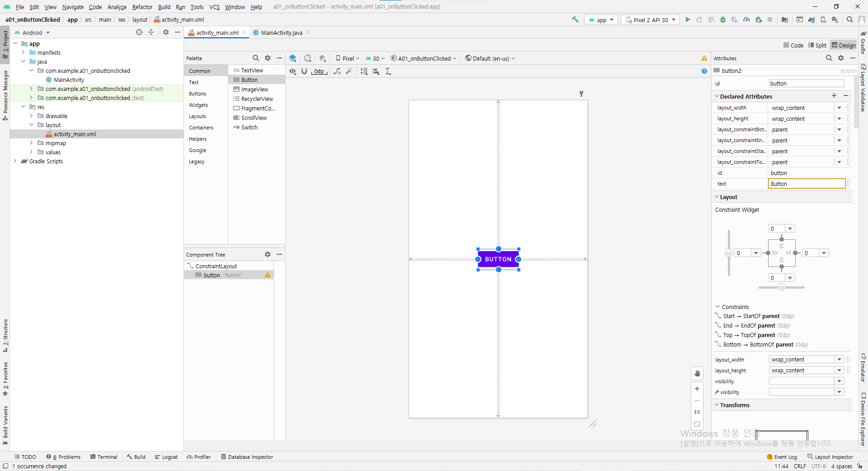
Task: Click the horizontal bias slider handle
Action: [782, 288]
